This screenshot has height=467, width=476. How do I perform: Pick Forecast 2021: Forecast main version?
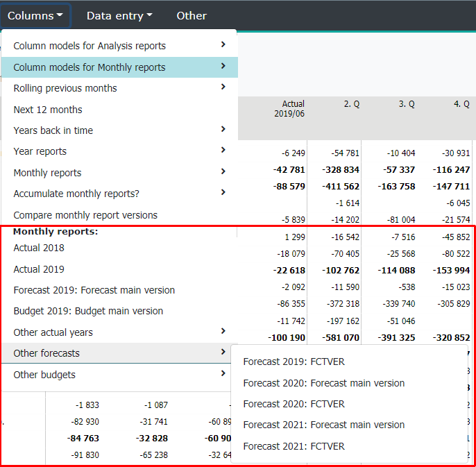[349, 425]
